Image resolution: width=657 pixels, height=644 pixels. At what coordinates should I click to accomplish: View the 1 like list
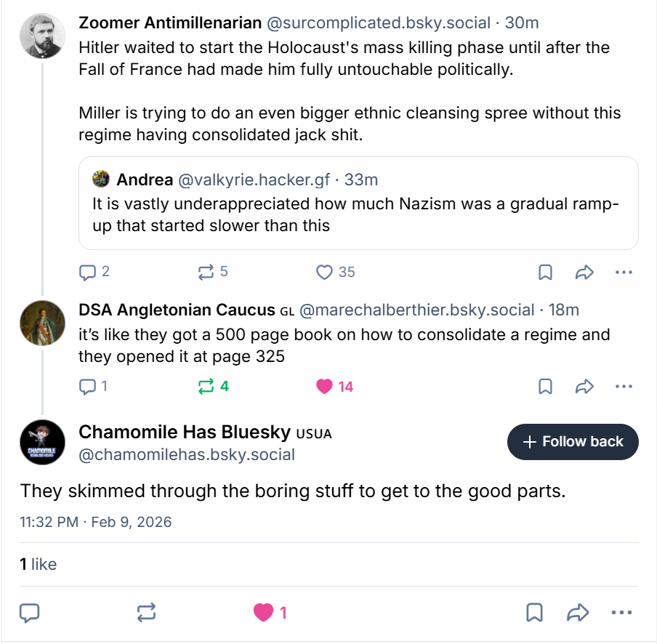(38, 564)
